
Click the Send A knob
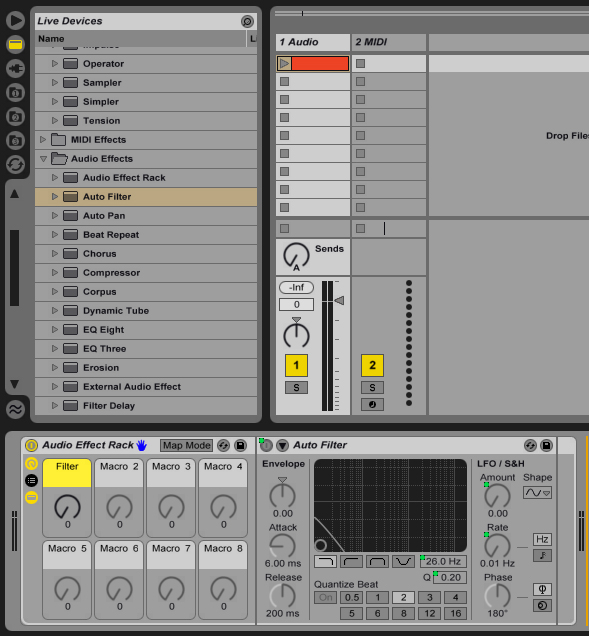coord(296,256)
